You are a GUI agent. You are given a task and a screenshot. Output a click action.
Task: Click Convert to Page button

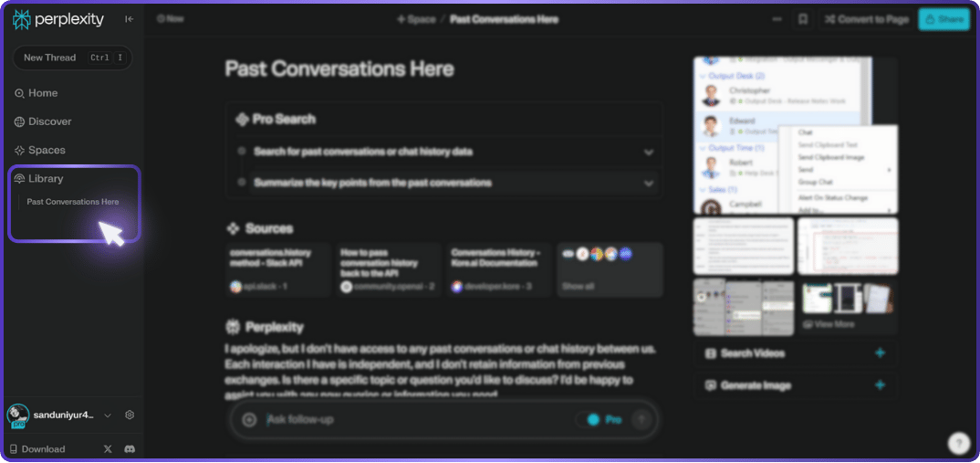867,19
